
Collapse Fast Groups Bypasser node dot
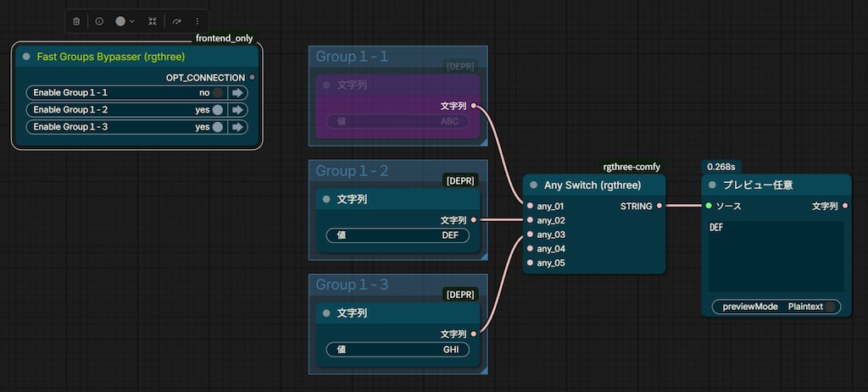coord(26,57)
